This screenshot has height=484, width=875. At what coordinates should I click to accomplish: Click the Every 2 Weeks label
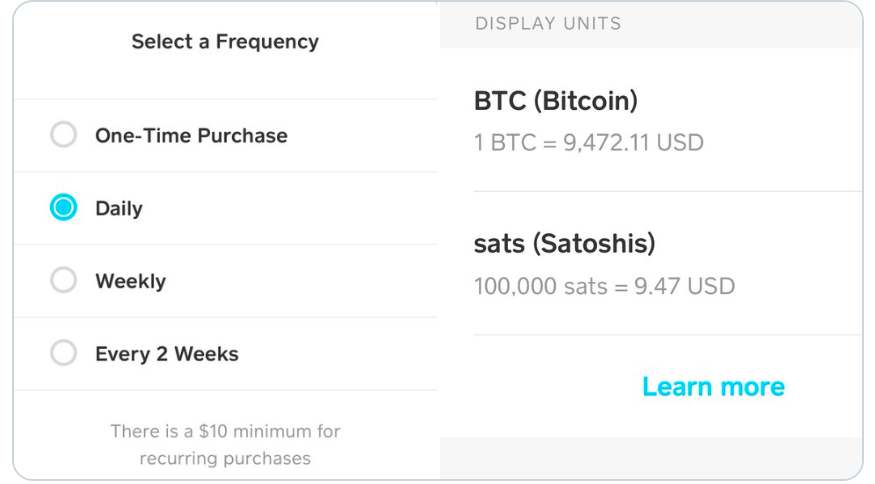pyautogui.click(x=166, y=353)
